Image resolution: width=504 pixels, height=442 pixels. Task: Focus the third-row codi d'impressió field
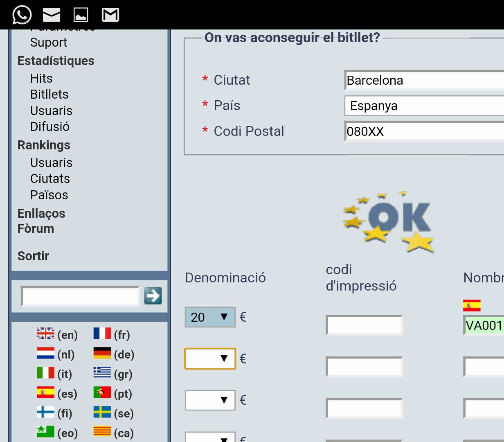click(364, 408)
